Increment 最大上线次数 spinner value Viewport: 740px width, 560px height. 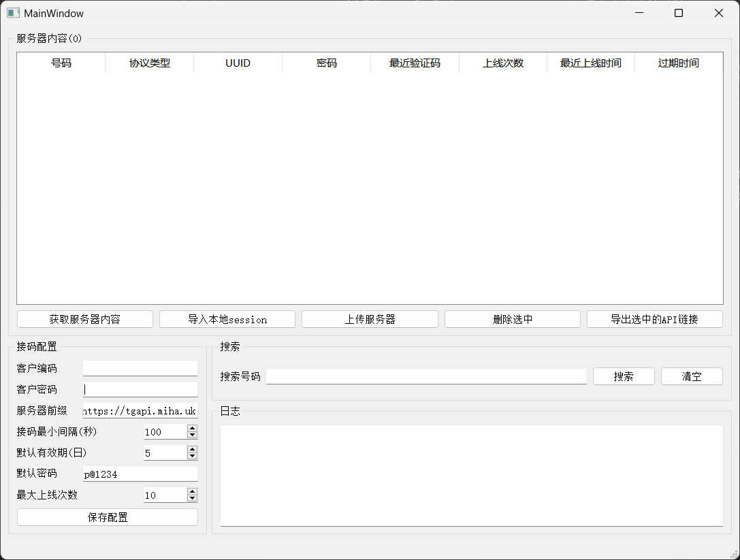click(x=192, y=491)
